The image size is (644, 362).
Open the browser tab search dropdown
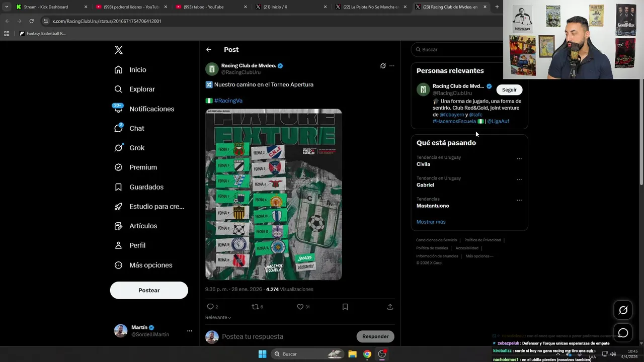[x=7, y=7]
